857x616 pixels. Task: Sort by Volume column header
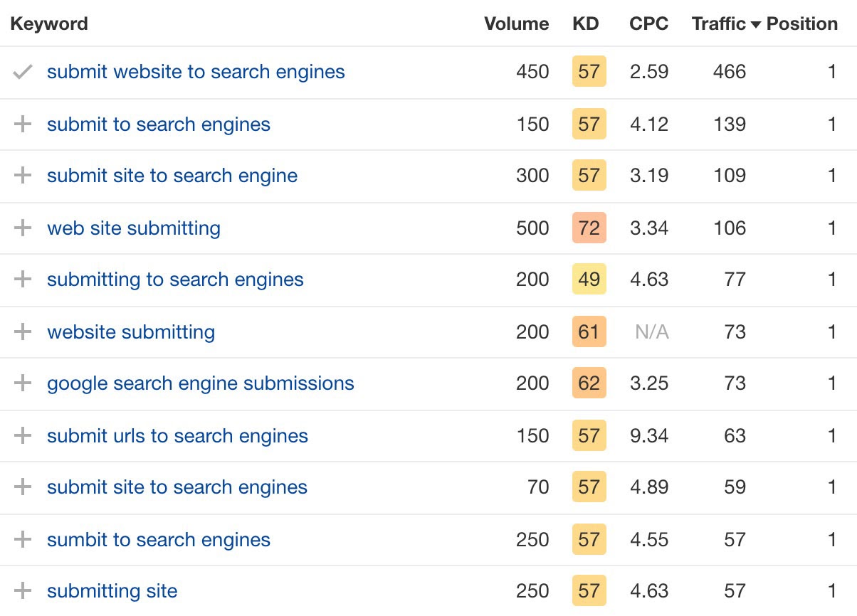tap(516, 23)
